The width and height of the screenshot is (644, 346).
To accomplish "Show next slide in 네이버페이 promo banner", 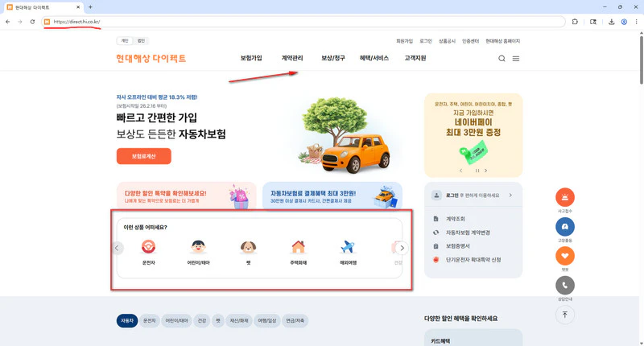I will coord(486,171).
